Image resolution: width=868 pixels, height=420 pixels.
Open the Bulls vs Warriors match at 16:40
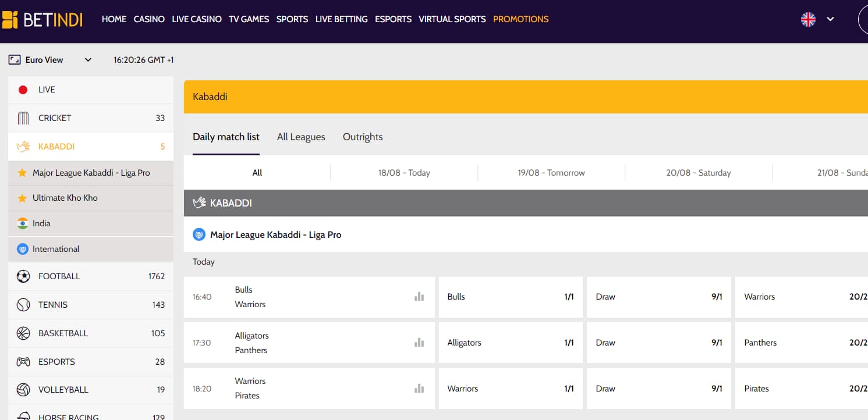(x=309, y=297)
